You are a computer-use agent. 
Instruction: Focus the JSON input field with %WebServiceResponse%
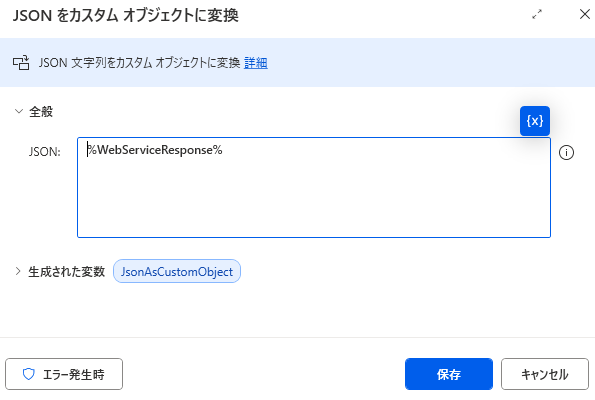(314, 187)
